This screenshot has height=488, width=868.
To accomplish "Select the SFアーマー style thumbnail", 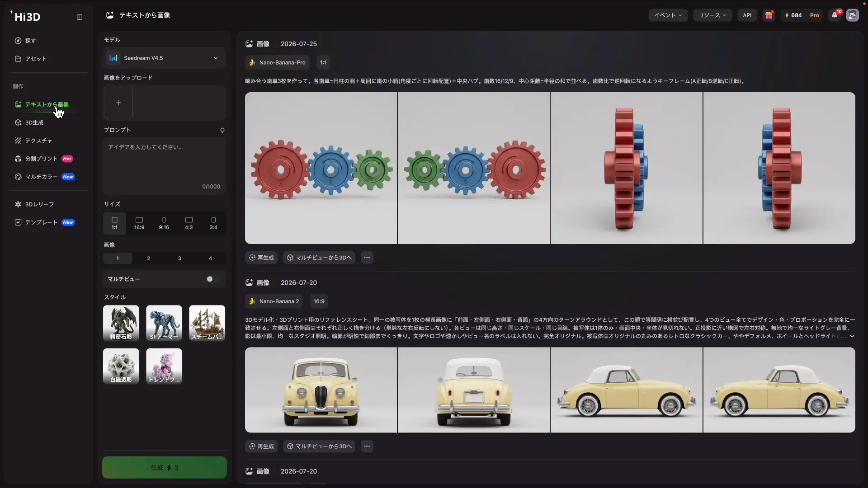I will 164,323.
